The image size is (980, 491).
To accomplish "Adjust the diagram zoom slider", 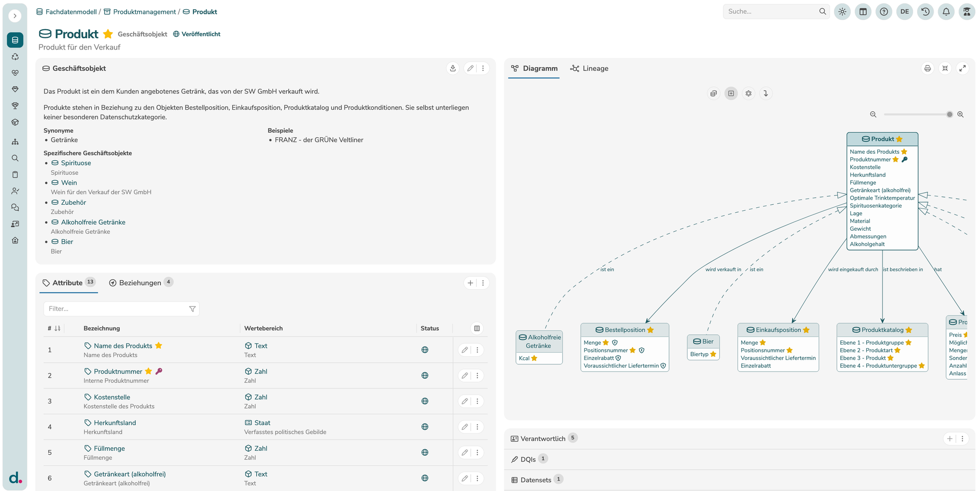I will (x=949, y=115).
